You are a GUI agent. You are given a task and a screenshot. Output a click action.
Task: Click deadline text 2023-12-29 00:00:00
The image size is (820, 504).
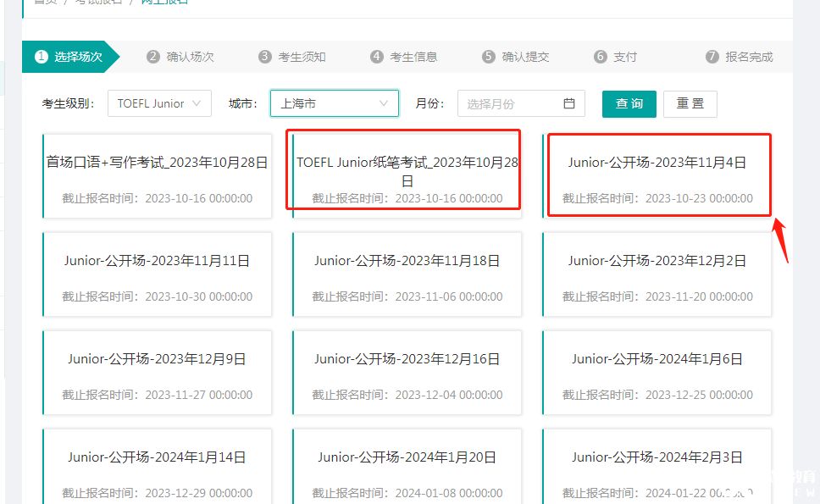(x=199, y=493)
